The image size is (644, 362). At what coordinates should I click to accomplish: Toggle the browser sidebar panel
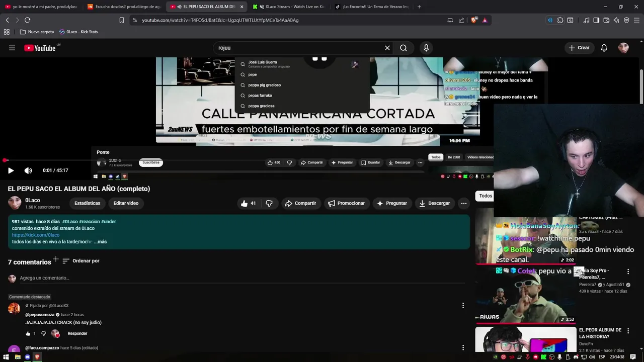(596, 20)
